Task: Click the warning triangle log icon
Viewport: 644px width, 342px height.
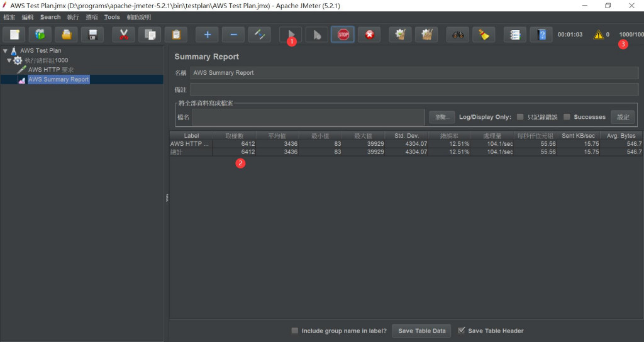Action: click(599, 35)
